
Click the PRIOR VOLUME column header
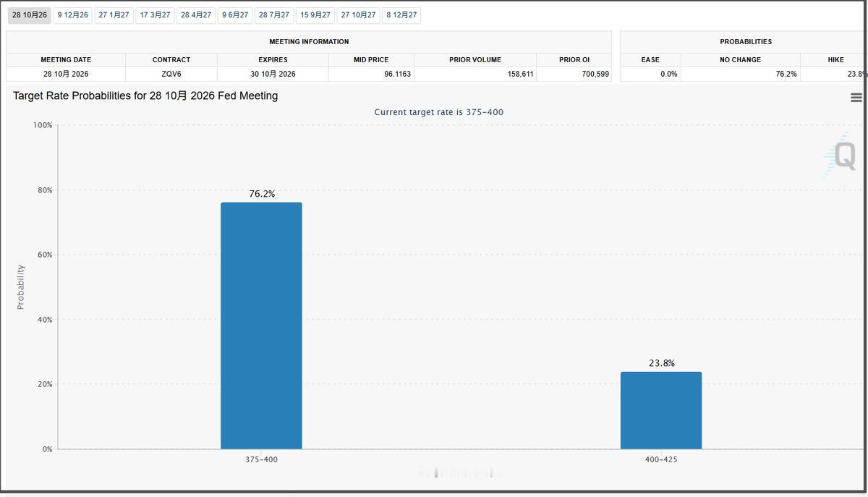475,59
